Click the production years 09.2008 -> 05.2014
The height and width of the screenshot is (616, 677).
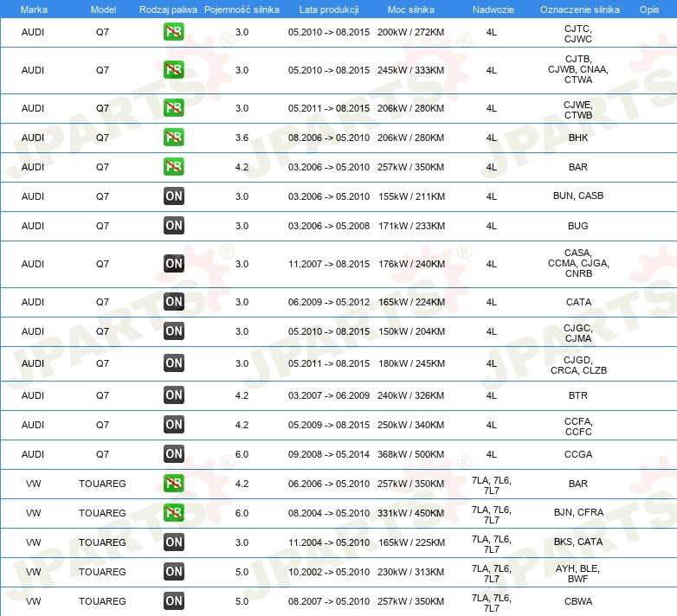(329, 454)
